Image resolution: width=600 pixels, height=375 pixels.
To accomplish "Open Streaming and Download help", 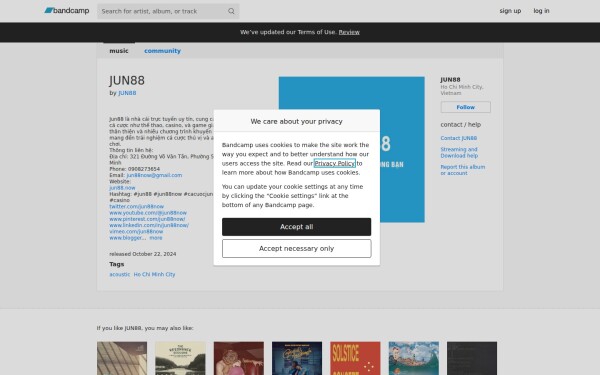I will (x=459, y=152).
